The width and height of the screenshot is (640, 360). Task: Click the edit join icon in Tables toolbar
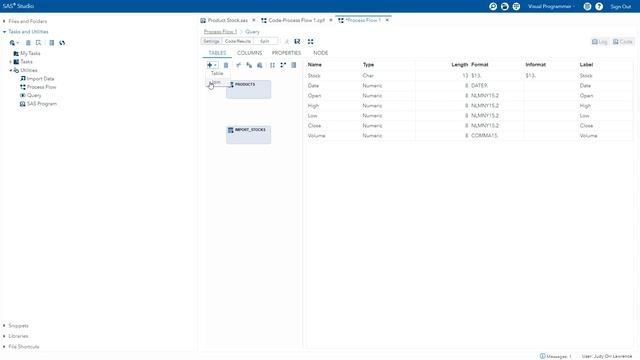(238, 65)
